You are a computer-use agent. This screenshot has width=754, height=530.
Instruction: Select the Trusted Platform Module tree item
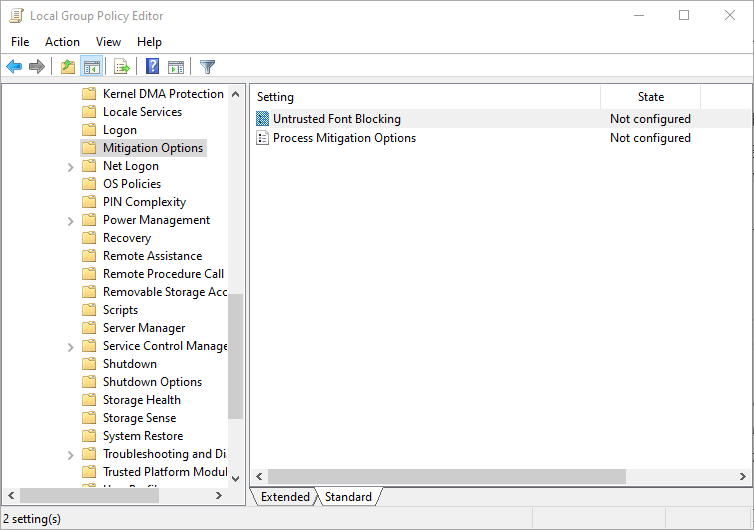tap(165, 472)
